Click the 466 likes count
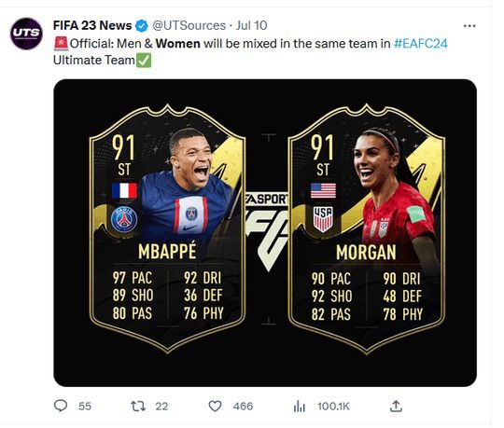This screenshot has height=428, width=504. (x=243, y=407)
